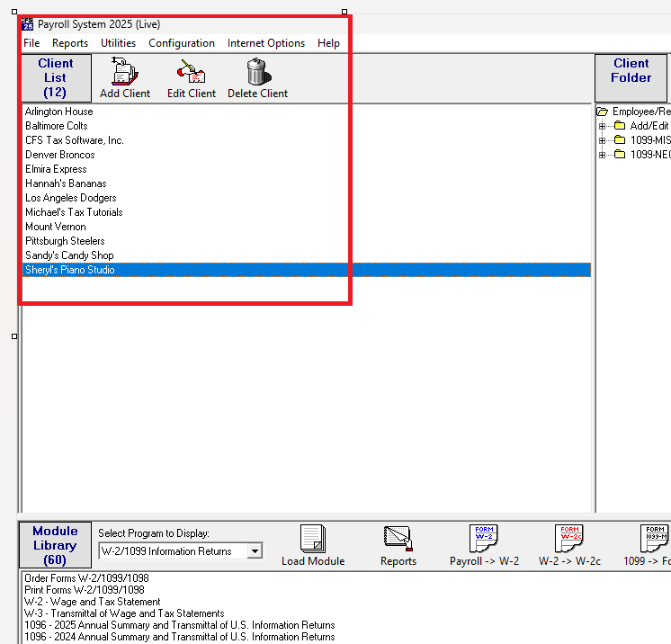Click the Delete Client trash can icon

pos(258,71)
